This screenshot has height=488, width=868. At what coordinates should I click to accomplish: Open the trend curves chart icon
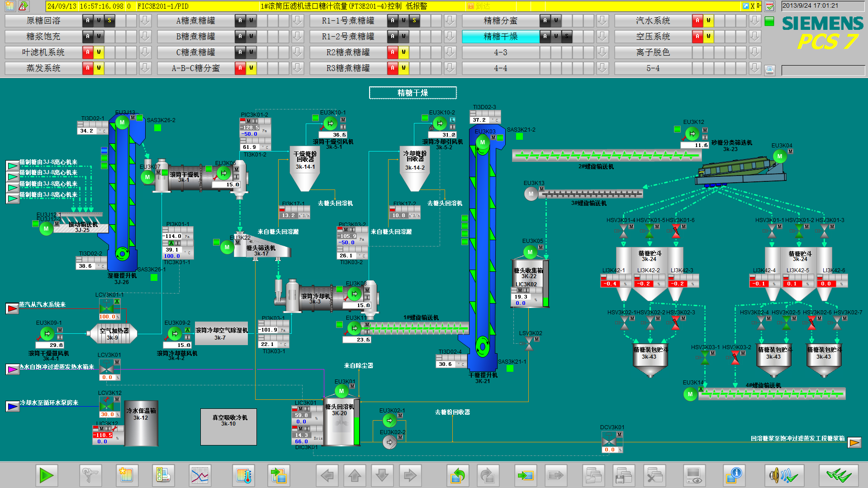click(199, 475)
